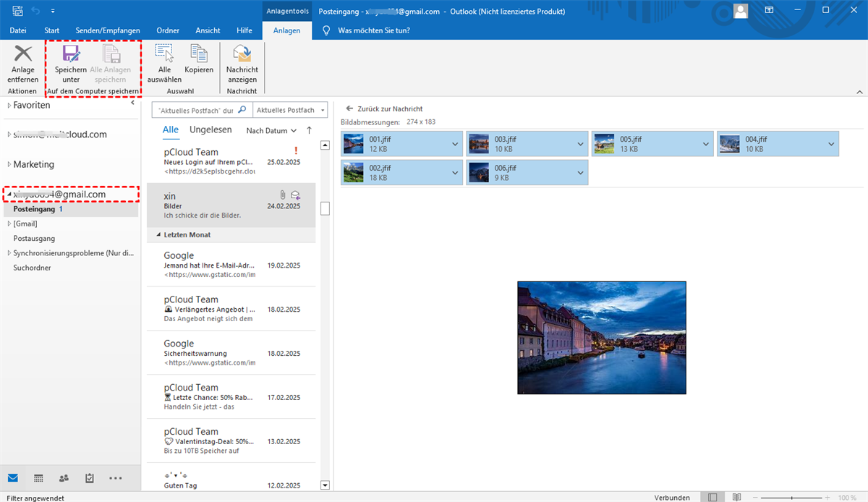Open the Senden/Empfangen ribbon tab

tap(108, 30)
